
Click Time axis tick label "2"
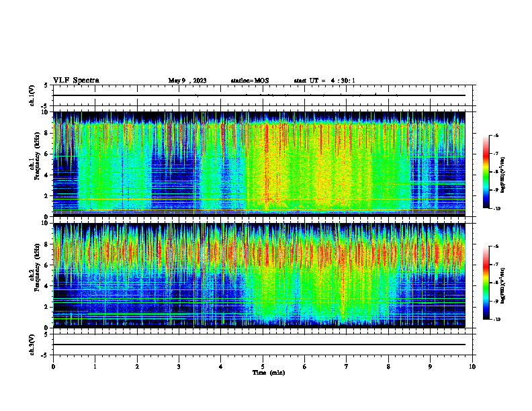pyautogui.click(x=137, y=367)
